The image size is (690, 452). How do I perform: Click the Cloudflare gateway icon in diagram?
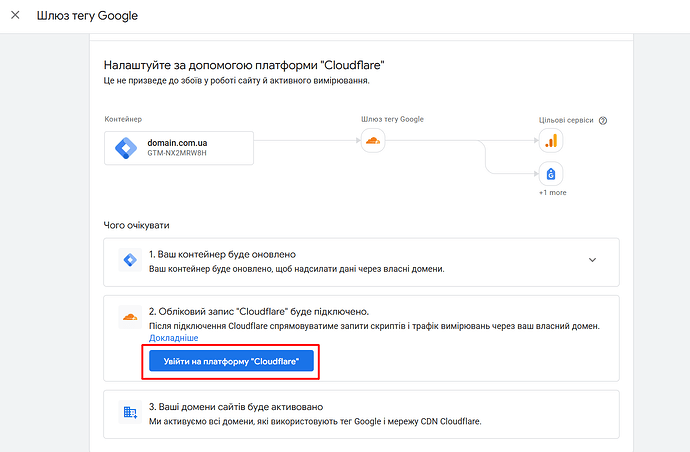pyautogui.click(x=373, y=141)
